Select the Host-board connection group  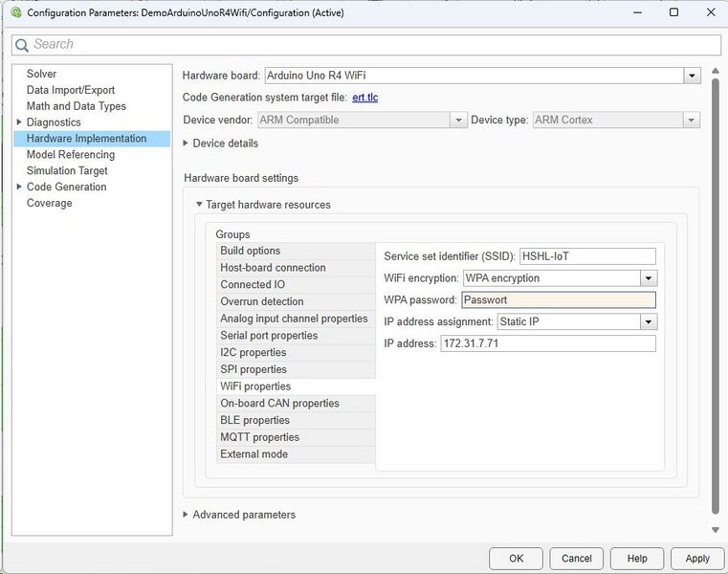point(296,268)
